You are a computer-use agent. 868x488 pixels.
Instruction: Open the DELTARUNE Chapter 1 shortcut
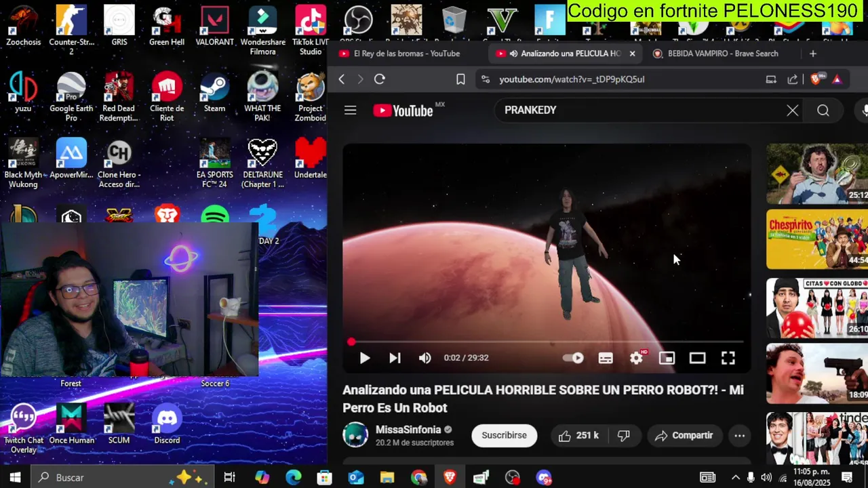pyautogui.click(x=262, y=164)
